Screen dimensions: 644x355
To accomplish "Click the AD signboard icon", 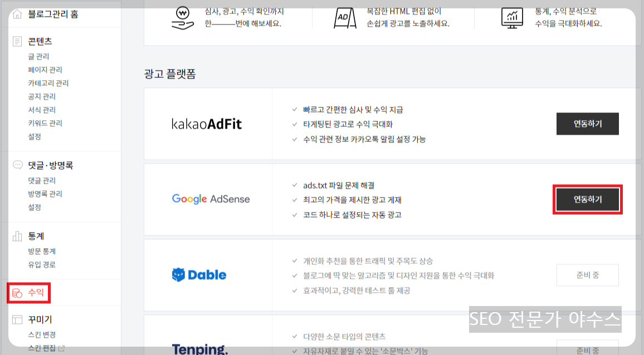I will pos(345,18).
